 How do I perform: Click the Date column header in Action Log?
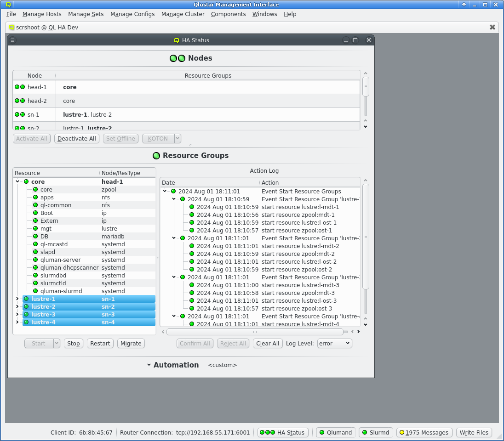210,182
